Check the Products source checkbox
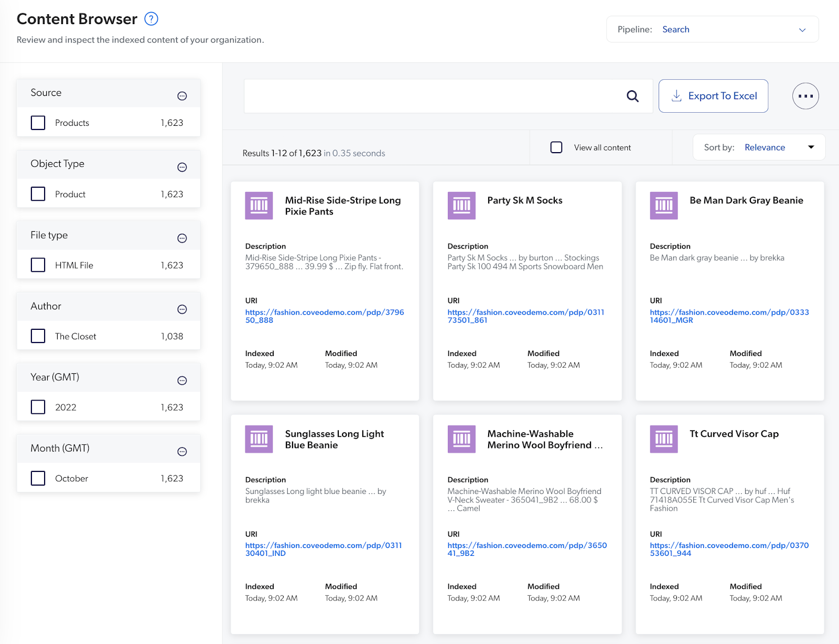 click(x=38, y=123)
